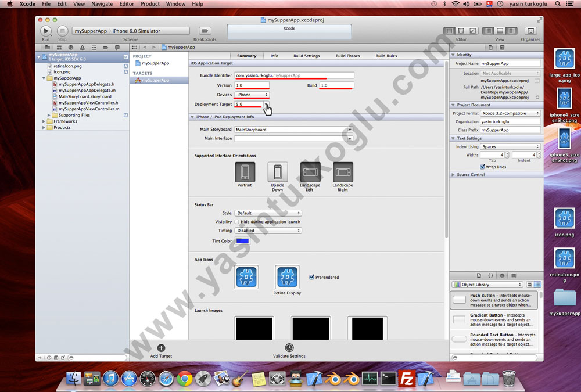
Task: Show the File Template library
Action: pyautogui.click(x=479, y=275)
